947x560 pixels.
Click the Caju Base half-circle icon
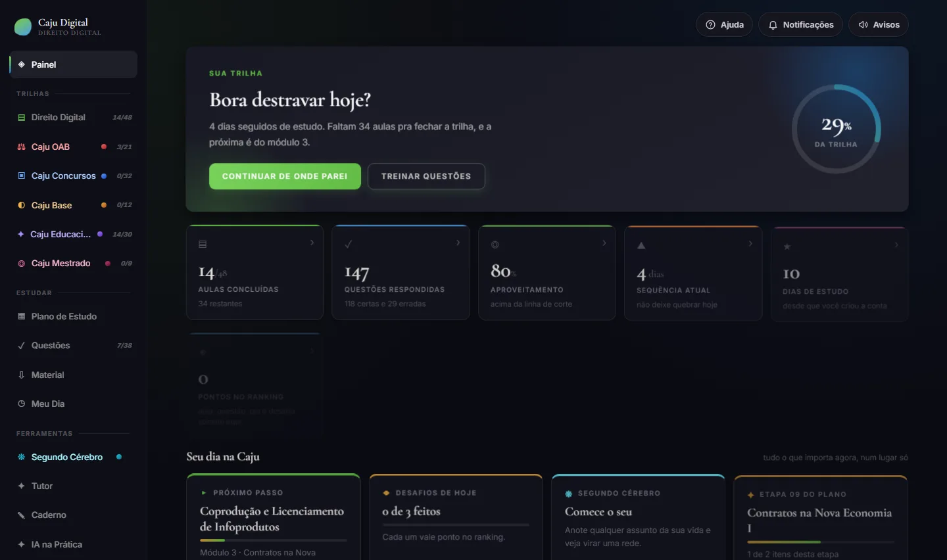pyautogui.click(x=22, y=205)
